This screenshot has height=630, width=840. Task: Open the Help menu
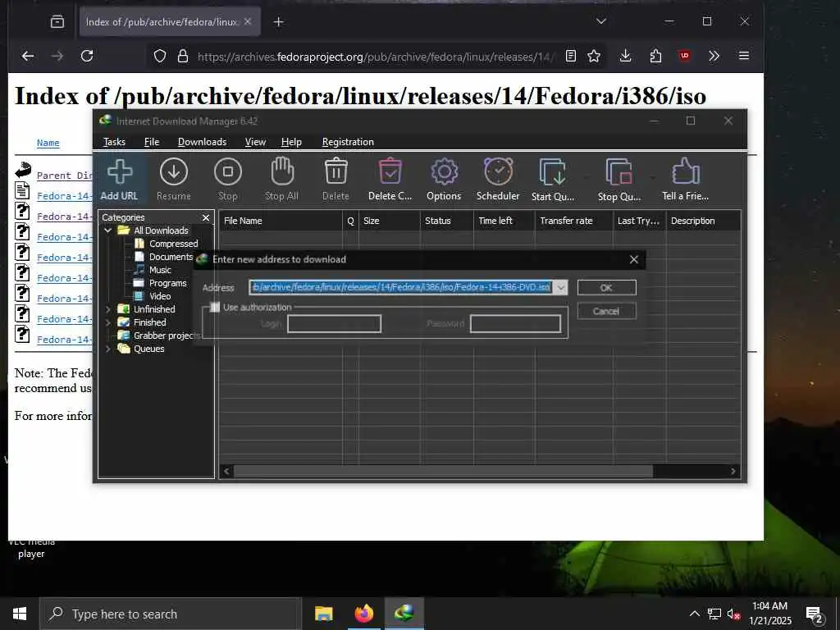coord(291,142)
